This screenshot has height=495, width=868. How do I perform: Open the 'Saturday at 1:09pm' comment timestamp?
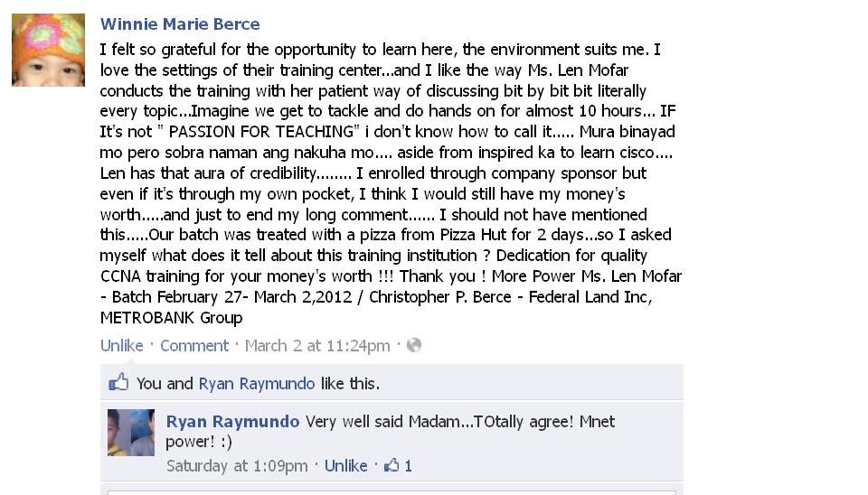click(x=237, y=465)
